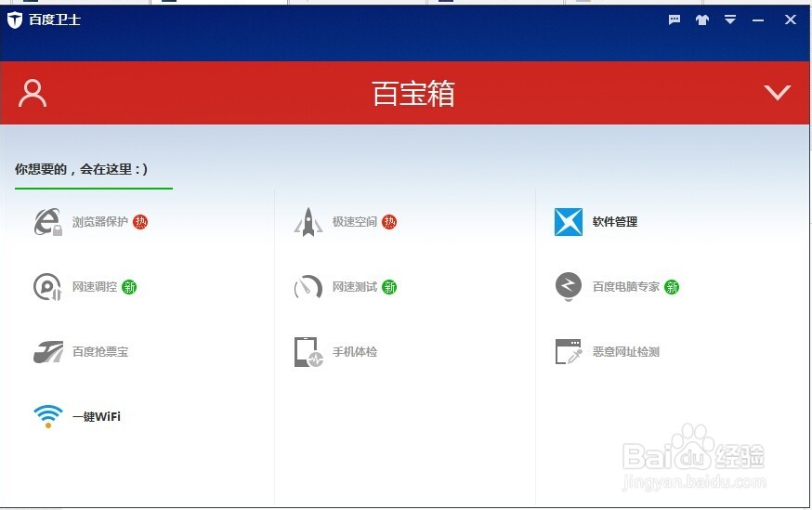Click the 百宝箱 title text

pyautogui.click(x=413, y=93)
